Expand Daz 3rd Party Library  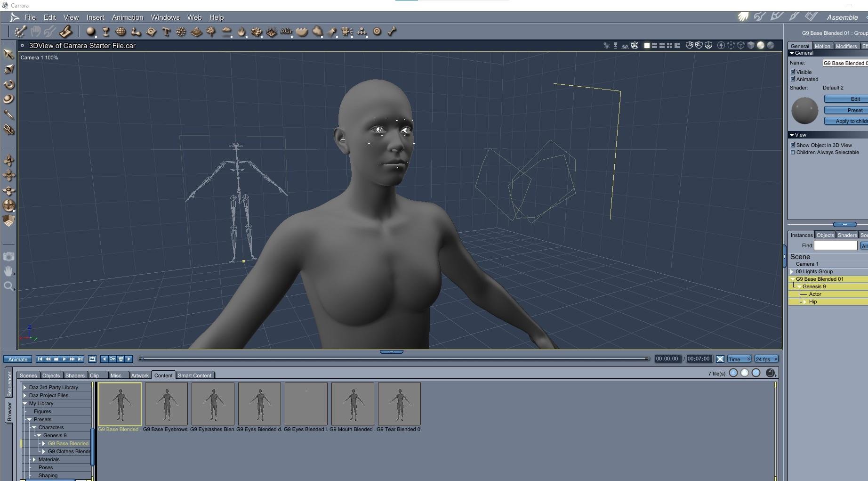point(25,387)
